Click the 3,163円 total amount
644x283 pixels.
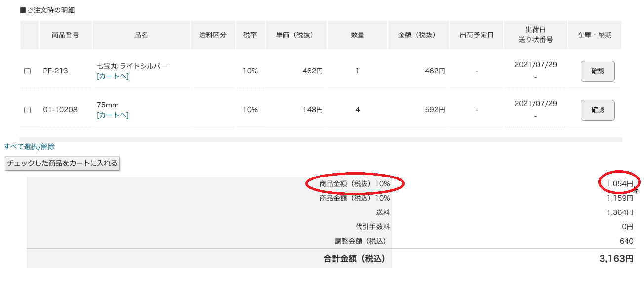point(616,258)
